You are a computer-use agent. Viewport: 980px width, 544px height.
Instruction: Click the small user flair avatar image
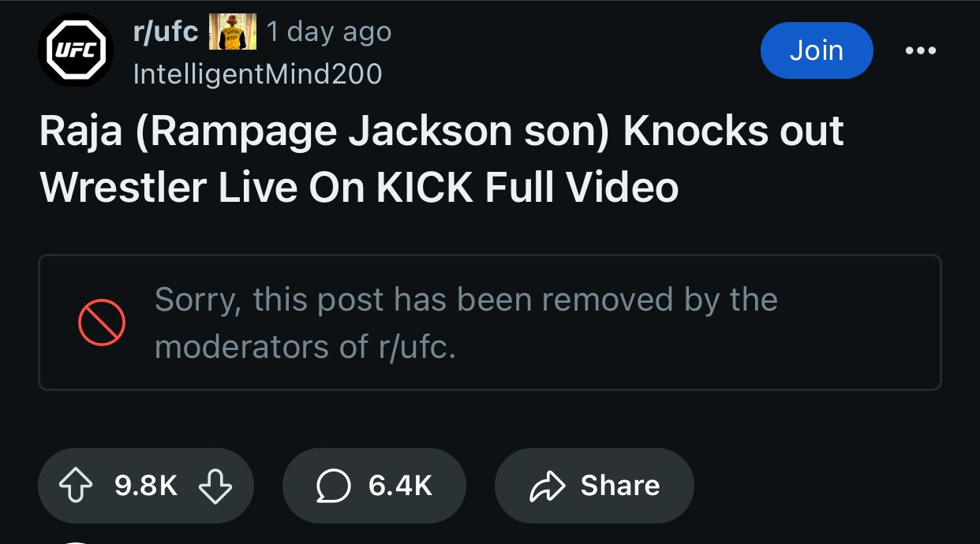point(232,32)
